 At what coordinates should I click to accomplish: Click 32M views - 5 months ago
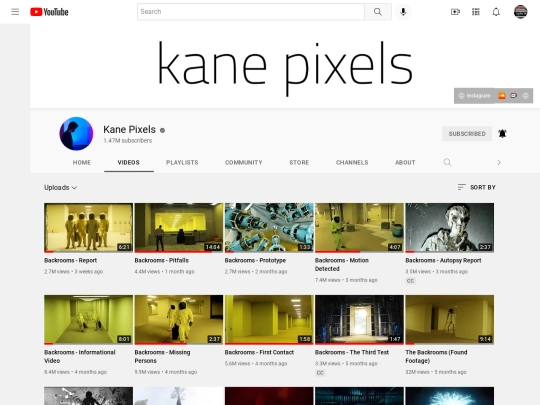436,372
